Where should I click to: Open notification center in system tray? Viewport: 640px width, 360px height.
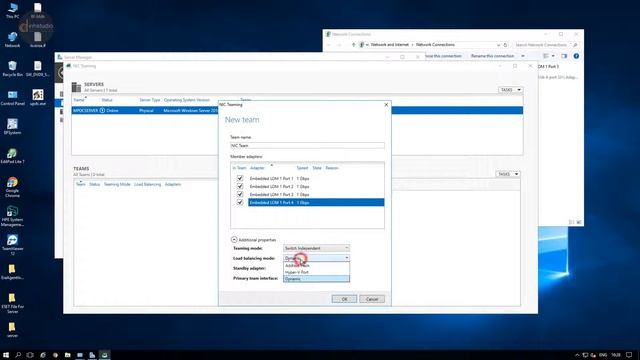[629, 355]
